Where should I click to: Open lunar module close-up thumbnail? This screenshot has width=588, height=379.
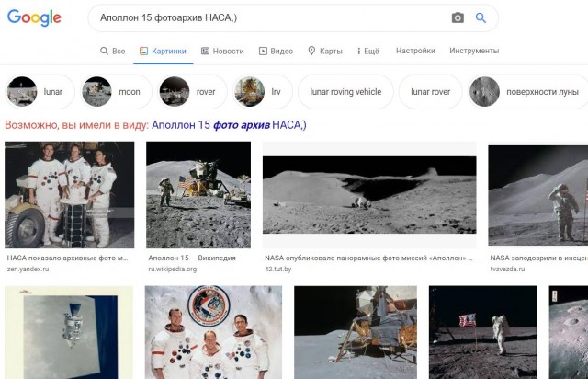pyautogui.click(x=356, y=332)
